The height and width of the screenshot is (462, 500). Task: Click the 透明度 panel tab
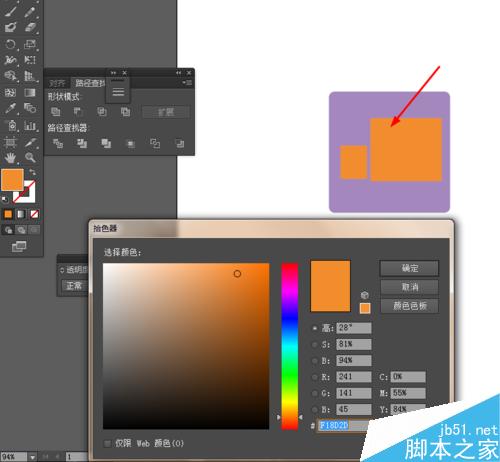click(x=77, y=270)
